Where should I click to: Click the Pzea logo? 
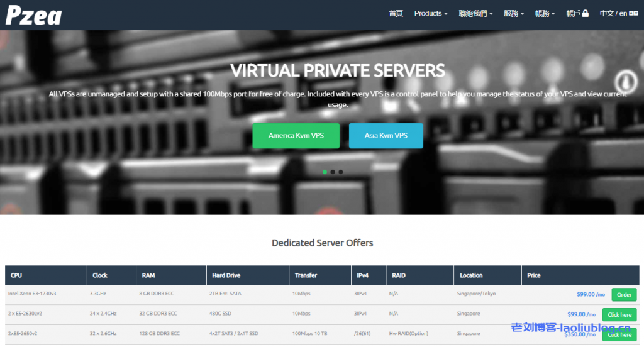tap(33, 14)
